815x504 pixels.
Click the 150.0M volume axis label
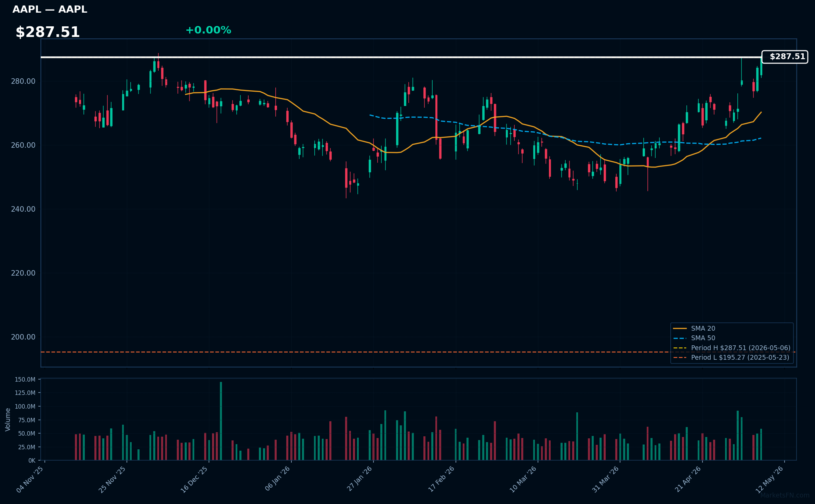point(25,380)
